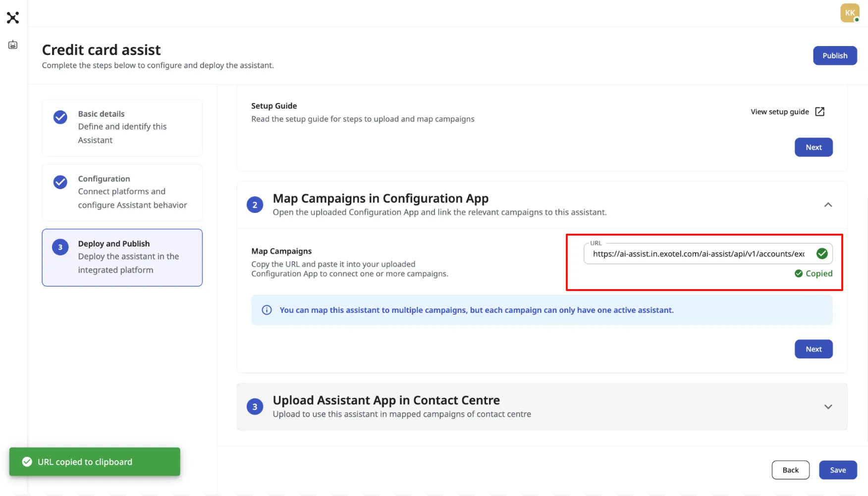This screenshot has height=496, width=868.
Task: Click the Credit card assist page title
Action: pyautogui.click(x=102, y=50)
